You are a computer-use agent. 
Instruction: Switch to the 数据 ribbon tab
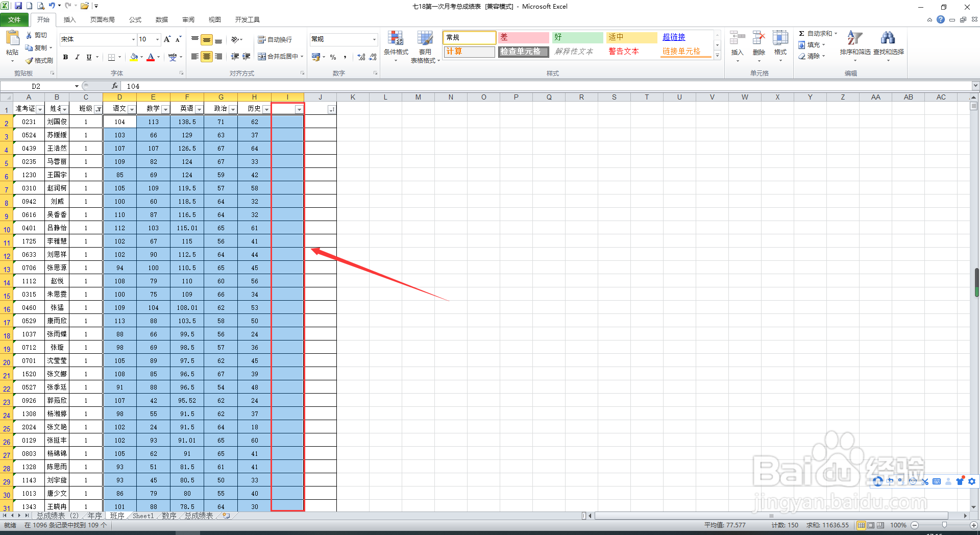point(162,19)
